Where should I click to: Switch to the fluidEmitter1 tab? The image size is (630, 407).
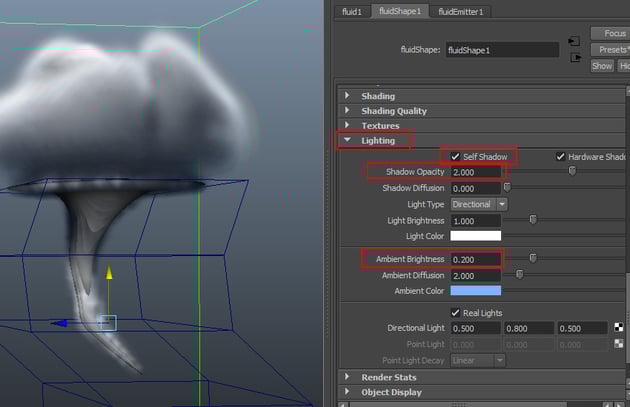coord(461,11)
